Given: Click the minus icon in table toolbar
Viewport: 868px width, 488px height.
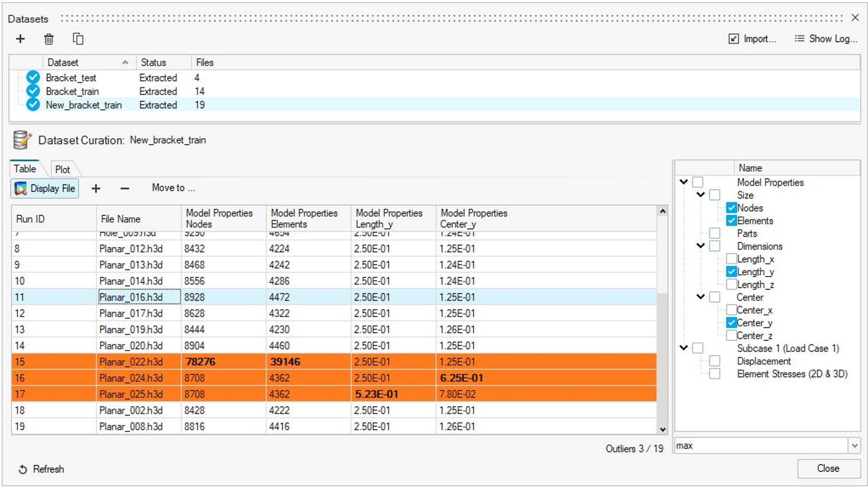Looking at the screenshot, I should click(x=125, y=188).
